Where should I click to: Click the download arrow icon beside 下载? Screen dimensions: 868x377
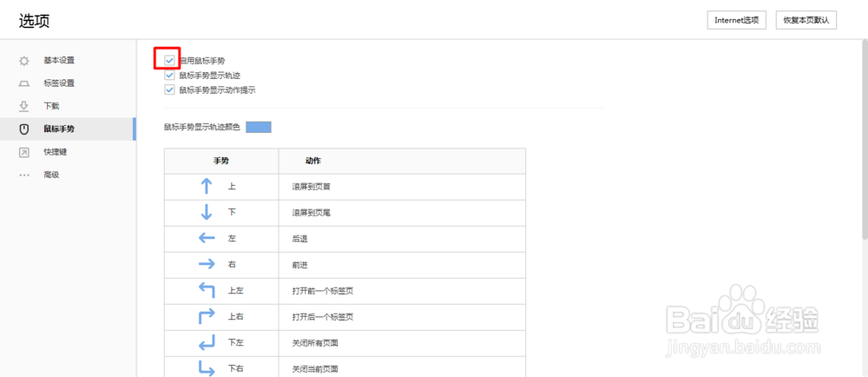point(23,106)
